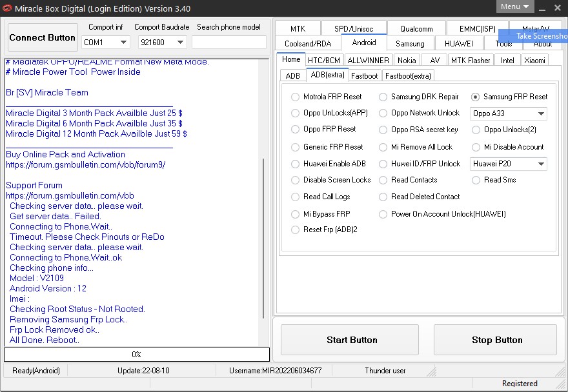Open the Qualcomm tab

click(x=416, y=28)
